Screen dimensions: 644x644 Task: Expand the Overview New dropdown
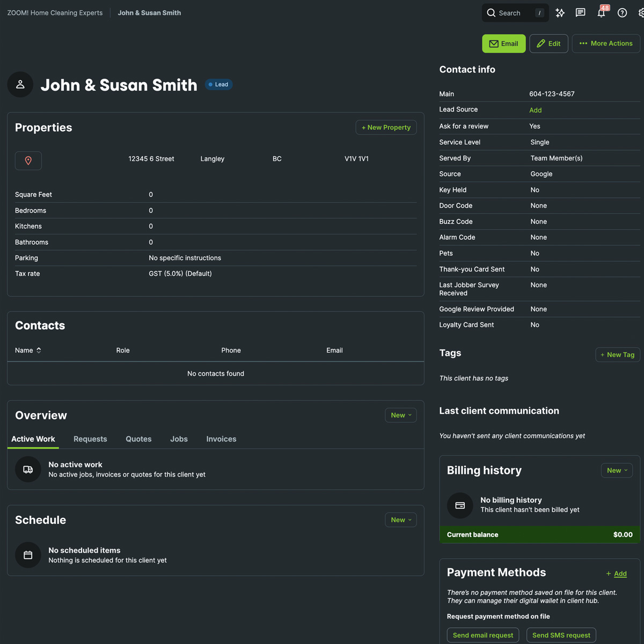pos(401,415)
